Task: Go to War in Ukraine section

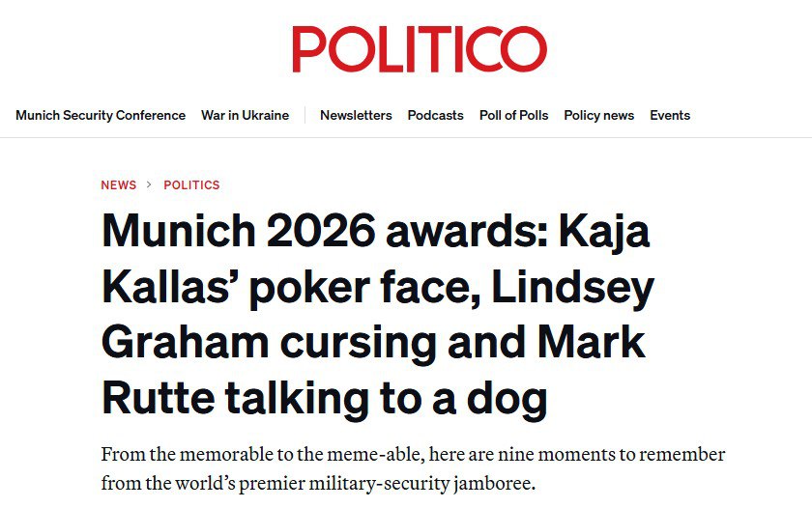Action: point(245,115)
